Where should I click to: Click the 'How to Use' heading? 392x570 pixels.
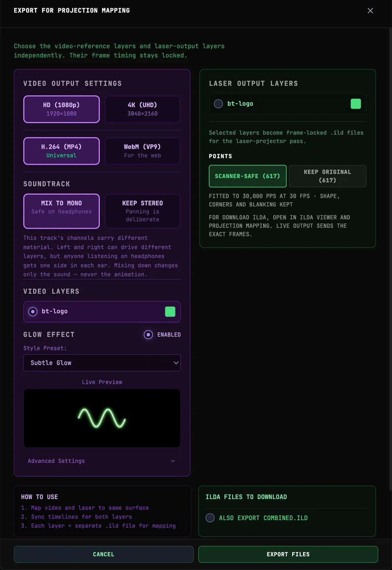(x=39, y=497)
